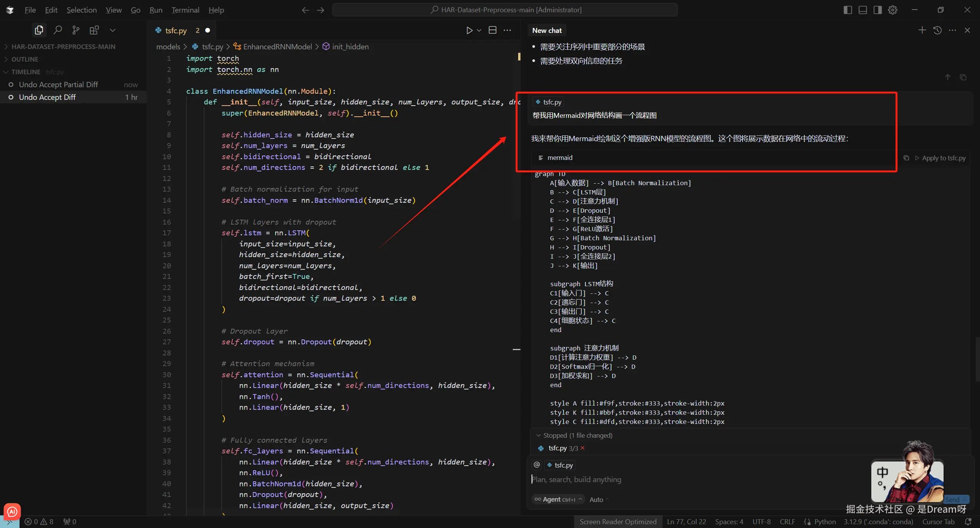Select Undo Accept Diff timeline entry
This screenshot has width=980, height=528.
pos(47,97)
